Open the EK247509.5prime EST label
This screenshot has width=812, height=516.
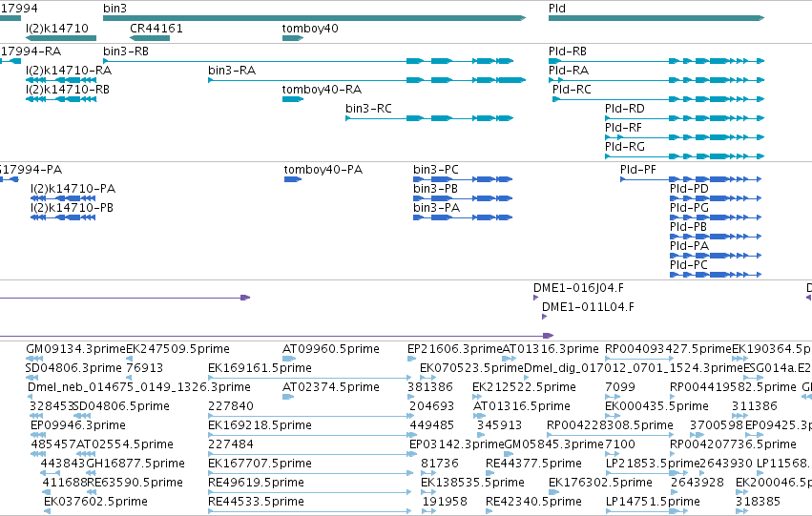tap(177, 349)
